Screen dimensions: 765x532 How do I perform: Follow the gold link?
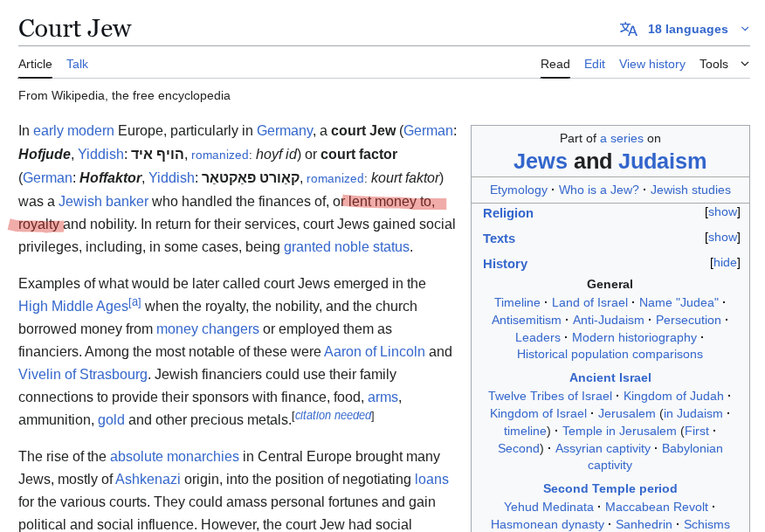[111, 419]
